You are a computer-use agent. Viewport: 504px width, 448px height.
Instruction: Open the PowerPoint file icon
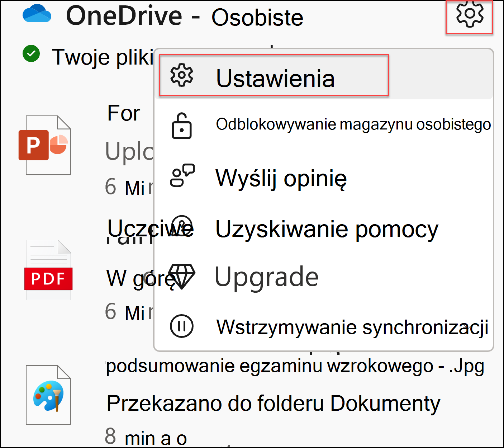pos(45,145)
